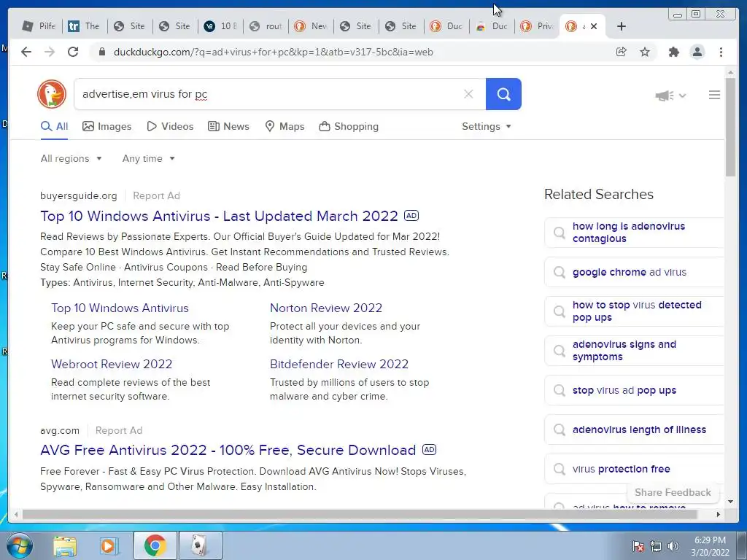Switch to the 'rout' browser tab
Screen dimensions: 747x560
(266, 26)
